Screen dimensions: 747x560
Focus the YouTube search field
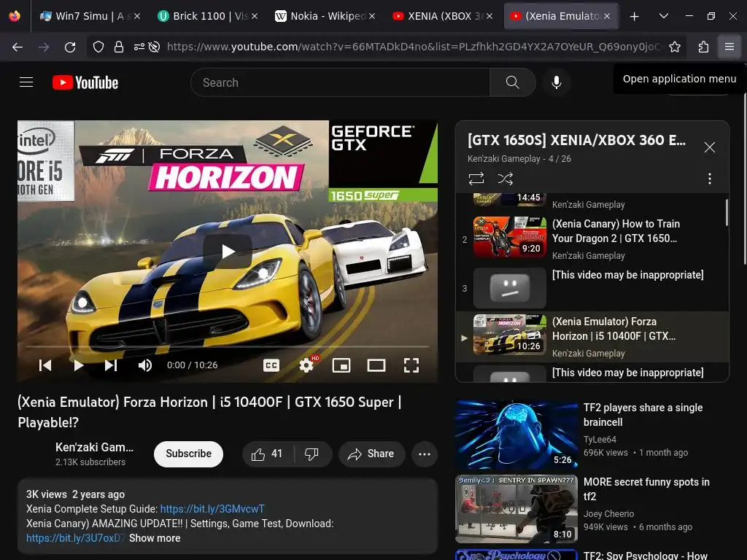(340, 82)
